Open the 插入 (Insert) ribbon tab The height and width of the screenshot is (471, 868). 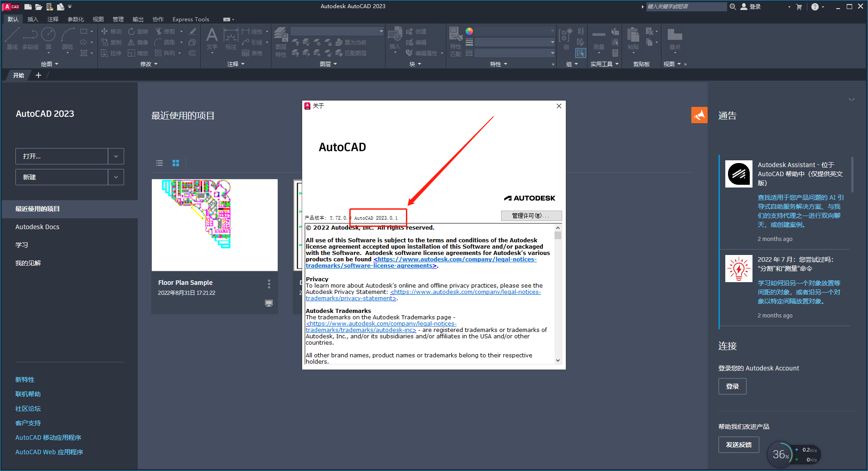coord(33,19)
